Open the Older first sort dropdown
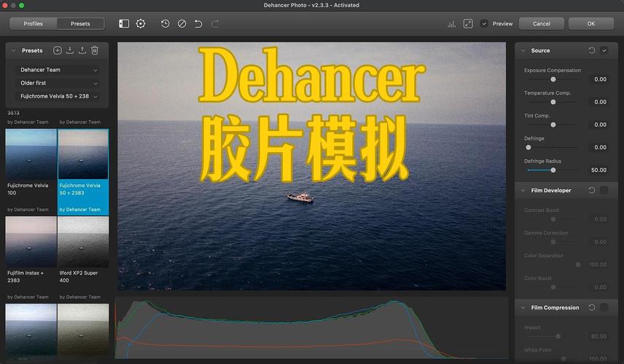This screenshot has width=624, height=364. [58, 83]
